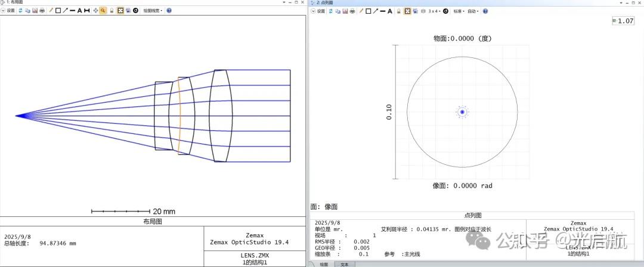Screen dimensions: 644x267
Task: Toggle fit-to-window in spot diagram window
Action: 407,11
